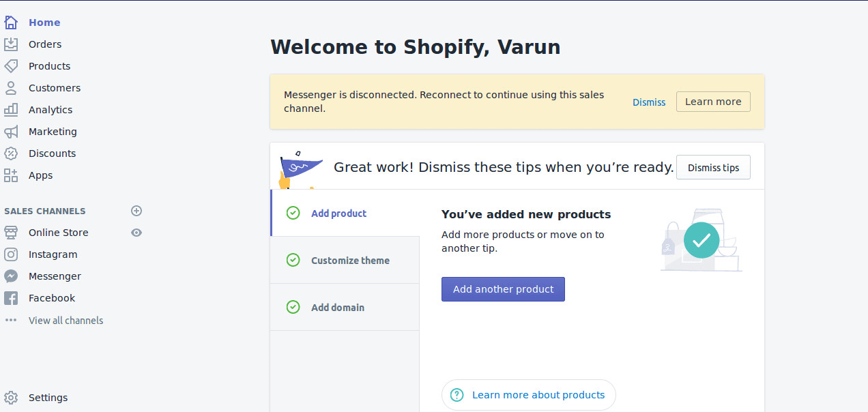868x412 pixels.
Task: Open the Instagram sales channel
Action: [x=53, y=254]
